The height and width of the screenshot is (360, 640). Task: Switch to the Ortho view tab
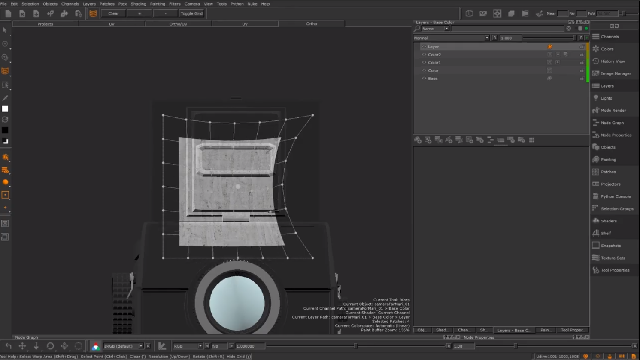tap(312, 24)
